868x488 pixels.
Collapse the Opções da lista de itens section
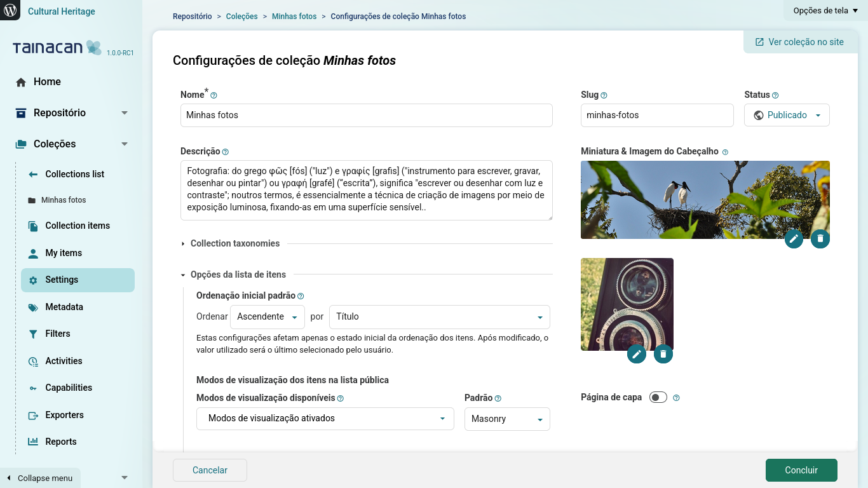[238, 274]
